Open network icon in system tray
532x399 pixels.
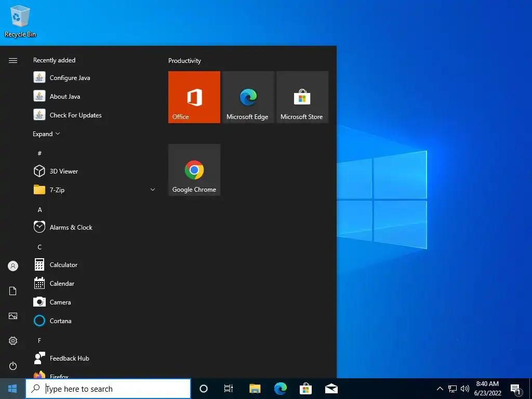[x=453, y=389]
